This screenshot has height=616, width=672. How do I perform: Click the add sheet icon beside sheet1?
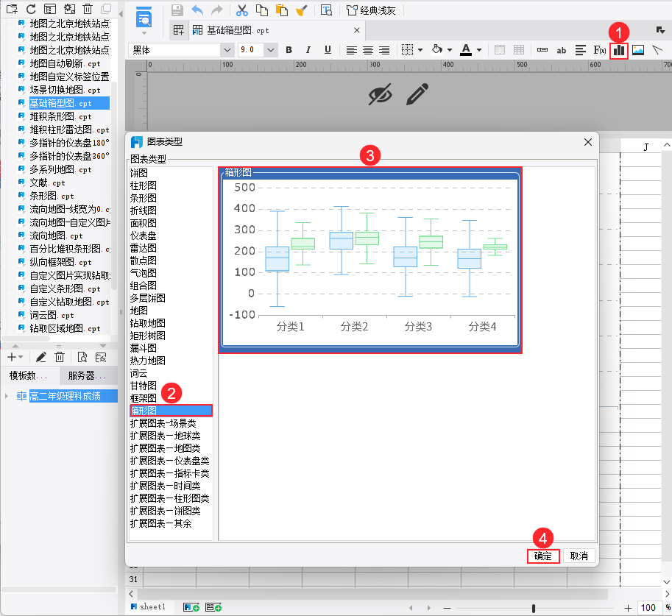tap(191, 607)
